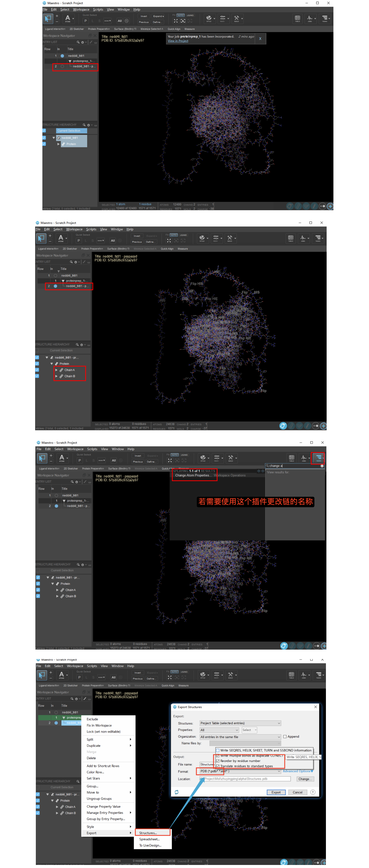Select the workspace selection tool in top window
Screen dimensions: 369x868
48,18
